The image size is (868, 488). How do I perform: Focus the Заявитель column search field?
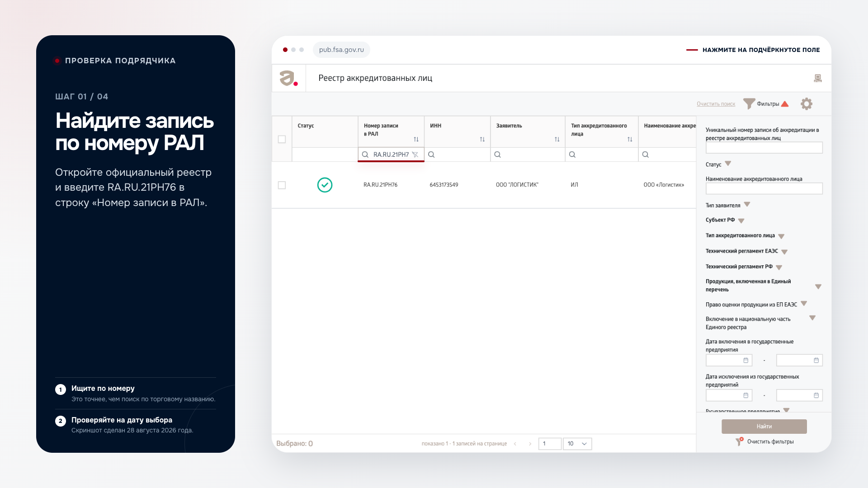tap(528, 155)
